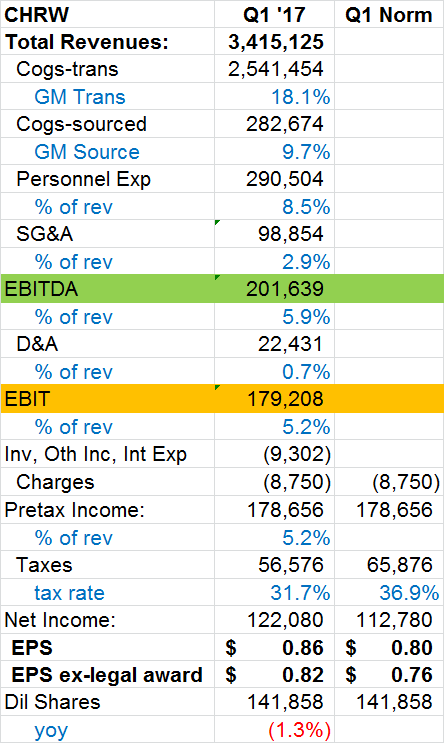Click the EPS row label
The image size is (444, 743).
[x=32, y=648]
